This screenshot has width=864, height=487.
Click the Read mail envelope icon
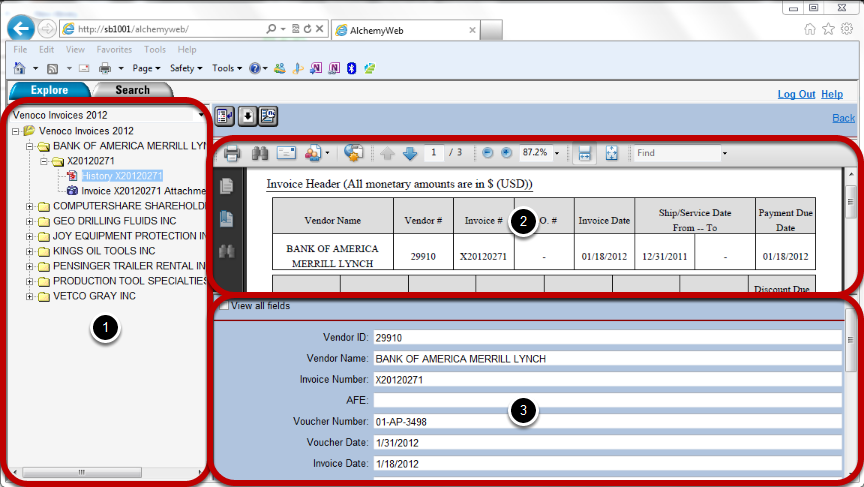click(84, 68)
